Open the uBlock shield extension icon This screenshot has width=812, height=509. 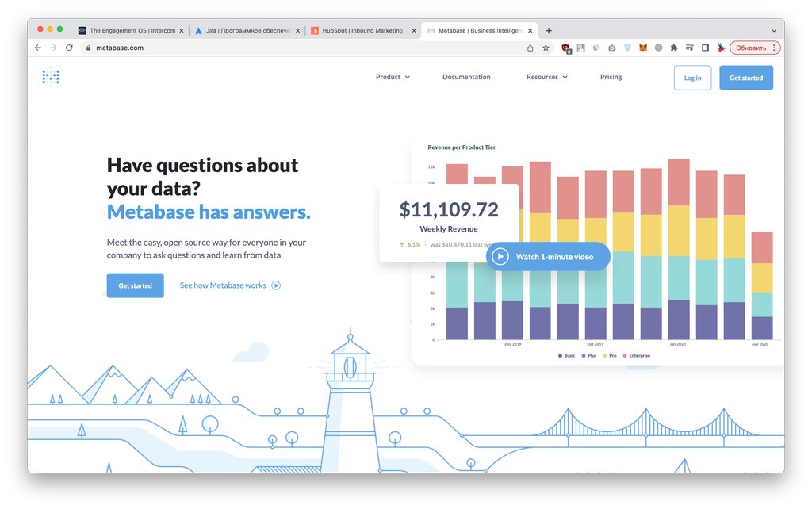pos(566,48)
